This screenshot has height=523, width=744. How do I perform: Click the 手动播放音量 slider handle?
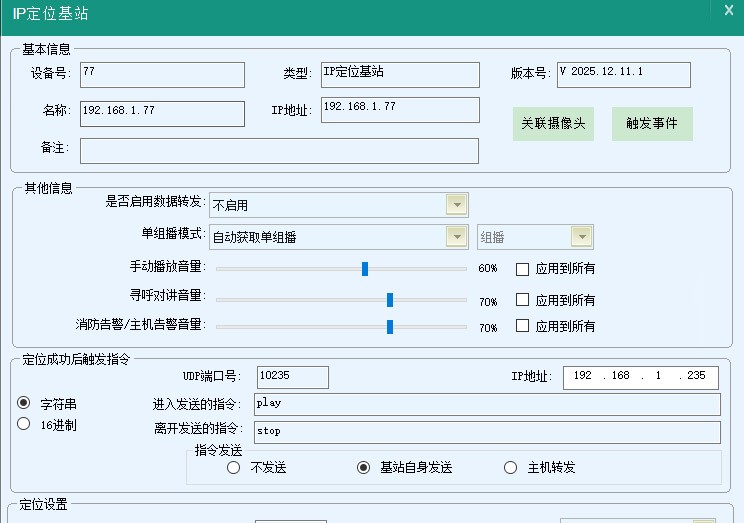pos(365,268)
